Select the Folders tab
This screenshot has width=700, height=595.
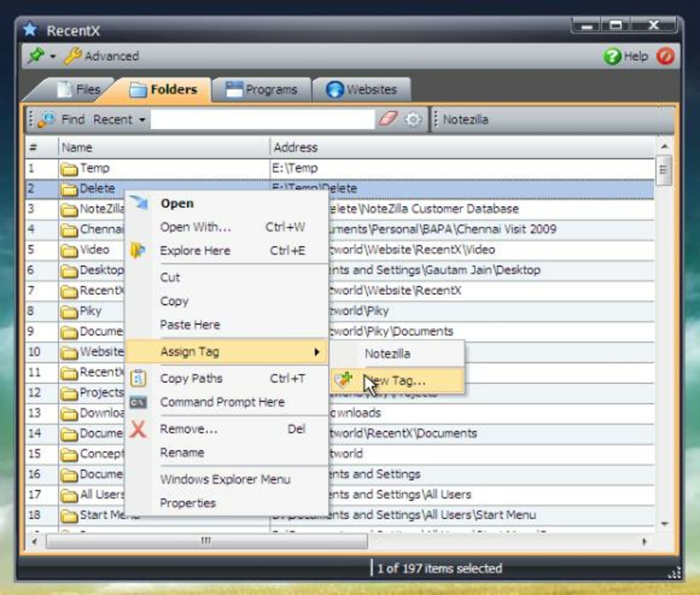point(163,90)
